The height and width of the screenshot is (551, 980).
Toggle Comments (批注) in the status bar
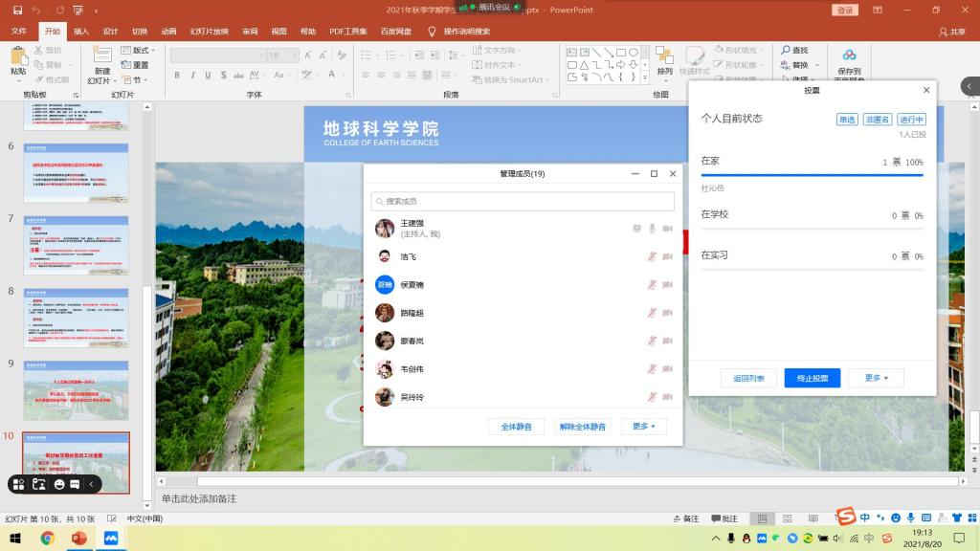click(724, 518)
